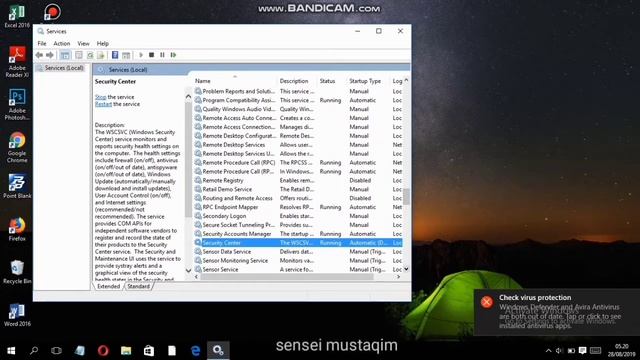Screen dimensions: 640x360
Task: Open the Help menu
Action: 102,43
